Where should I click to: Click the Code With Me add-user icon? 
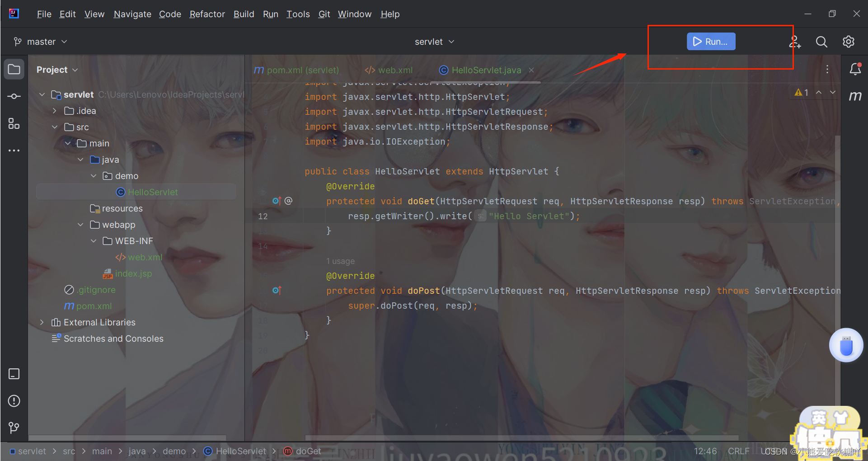tap(795, 42)
